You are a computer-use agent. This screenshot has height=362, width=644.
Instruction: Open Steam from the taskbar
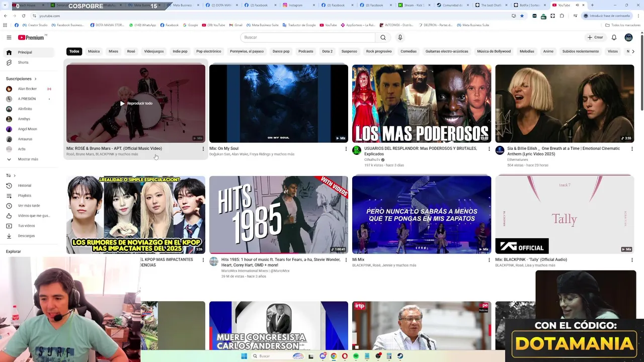(x=400, y=356)
